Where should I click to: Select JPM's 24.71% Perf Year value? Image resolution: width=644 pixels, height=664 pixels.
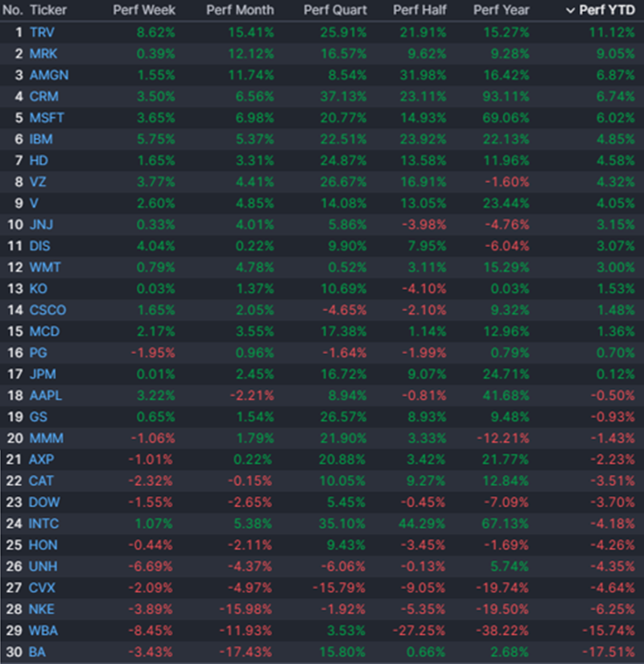click(506, 374)
